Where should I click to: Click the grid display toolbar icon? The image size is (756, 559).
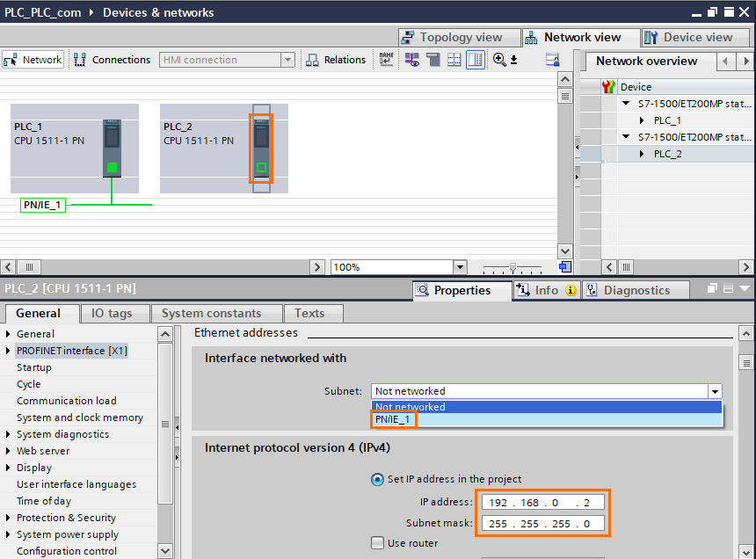point(454,60)
